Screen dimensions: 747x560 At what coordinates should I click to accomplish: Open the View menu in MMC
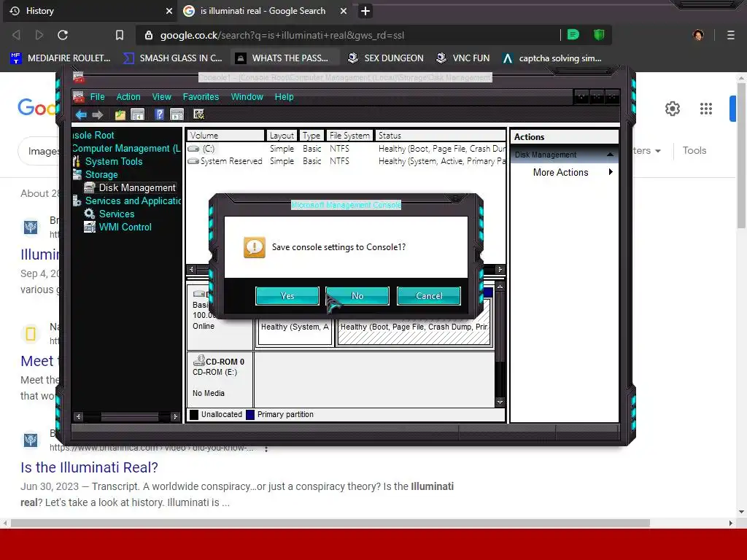click(x=161, y=97)
